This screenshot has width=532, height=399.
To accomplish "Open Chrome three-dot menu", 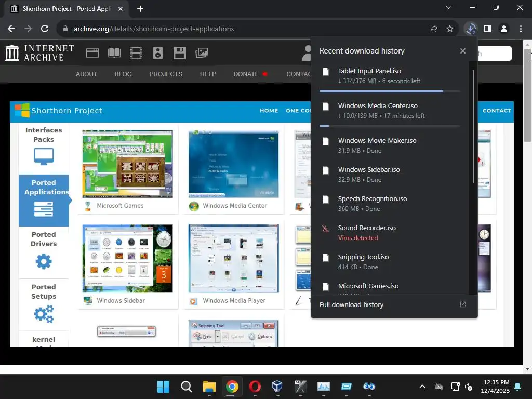I will pyautogui.click(x=521, y=29).
